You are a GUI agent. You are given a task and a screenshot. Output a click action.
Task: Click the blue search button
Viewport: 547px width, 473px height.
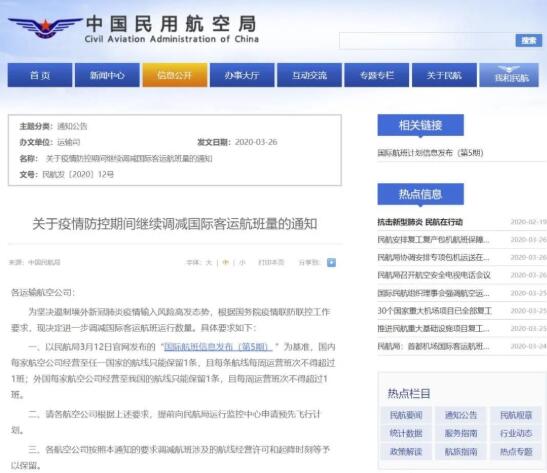tap(529, 40)
